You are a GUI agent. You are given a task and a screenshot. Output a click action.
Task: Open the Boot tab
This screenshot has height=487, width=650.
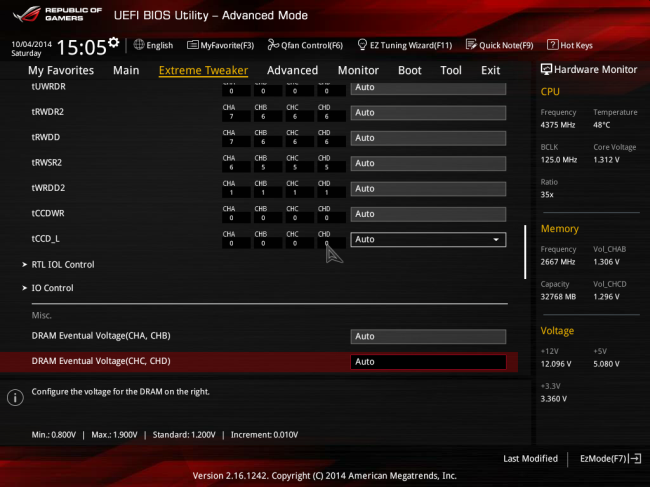click(409, 71)
